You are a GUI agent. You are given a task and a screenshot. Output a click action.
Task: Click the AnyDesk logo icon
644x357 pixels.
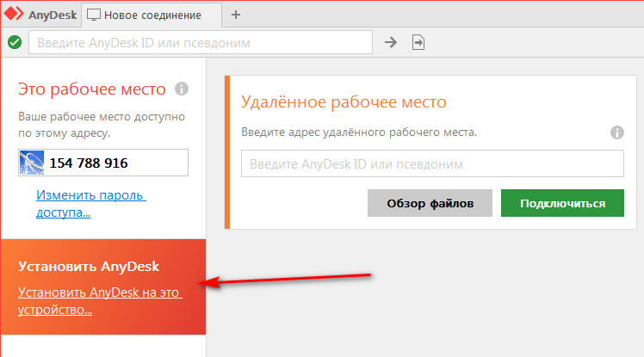14,14
